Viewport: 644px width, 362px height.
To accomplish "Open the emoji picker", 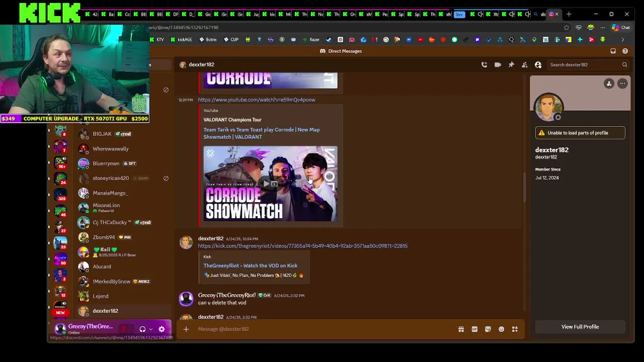I will [501, 329].
